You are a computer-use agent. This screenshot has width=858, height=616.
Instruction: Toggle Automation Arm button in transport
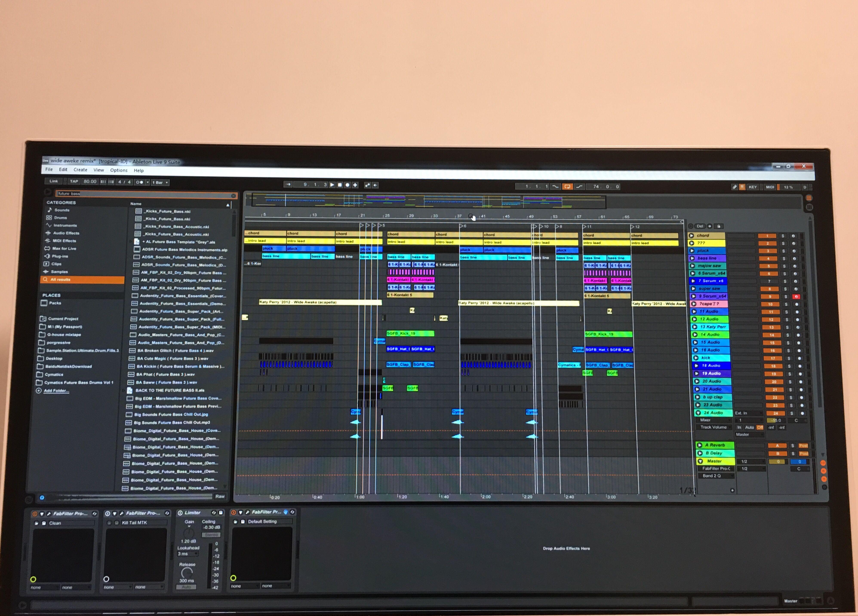367,185
